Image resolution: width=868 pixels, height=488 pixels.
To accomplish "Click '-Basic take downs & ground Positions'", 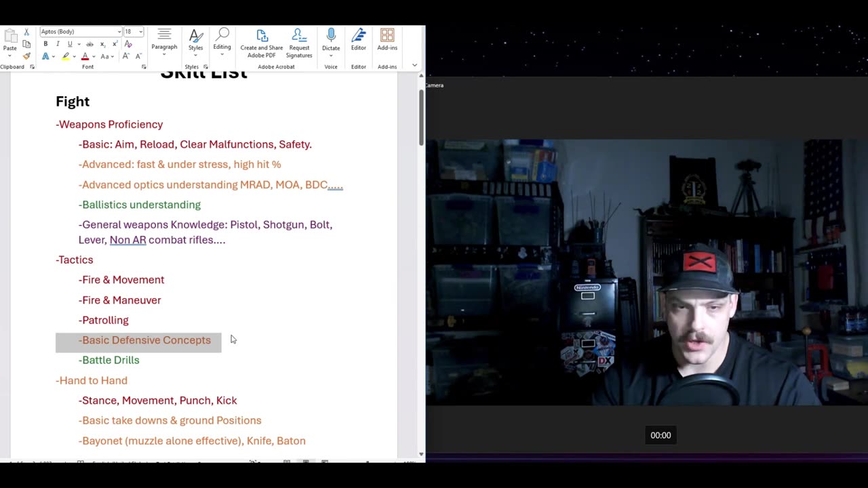I will pyautogui.click(x=170, y=421).
